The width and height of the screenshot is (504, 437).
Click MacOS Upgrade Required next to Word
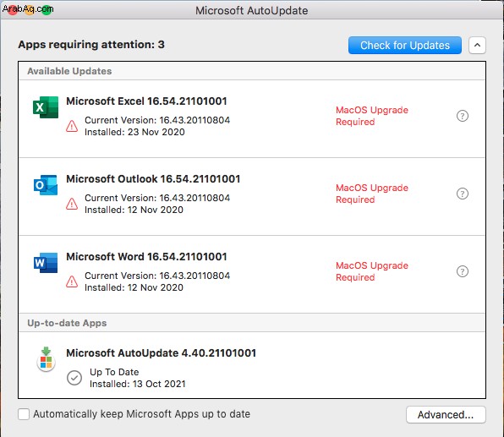[x=372, y=271]
